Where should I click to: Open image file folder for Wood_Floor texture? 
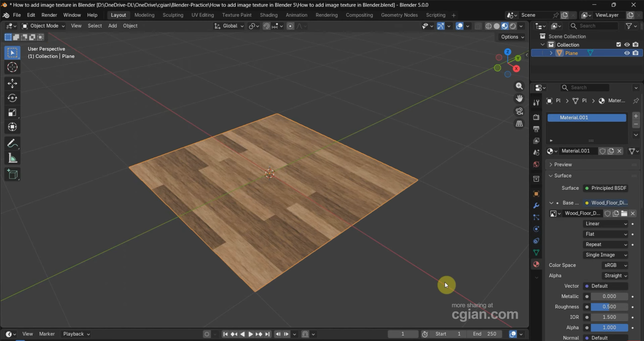(x=624, y=213)
